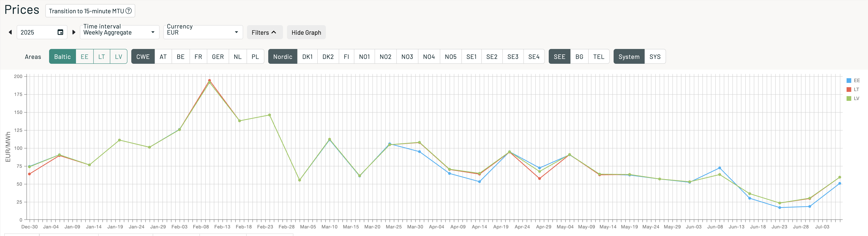Click the Hide Graph button
Screen dimensions: 868x236
(x=306, y=32)
